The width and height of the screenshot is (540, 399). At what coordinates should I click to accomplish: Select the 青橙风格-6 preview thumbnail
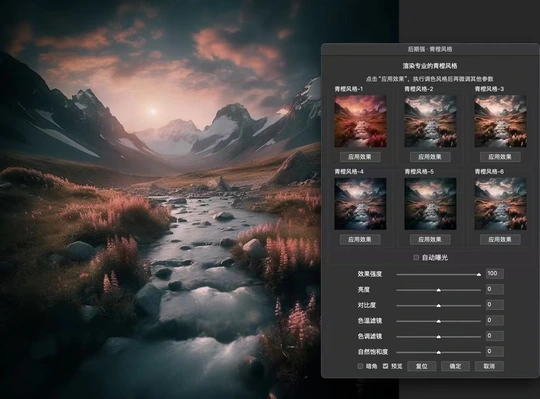pos(500,204)
